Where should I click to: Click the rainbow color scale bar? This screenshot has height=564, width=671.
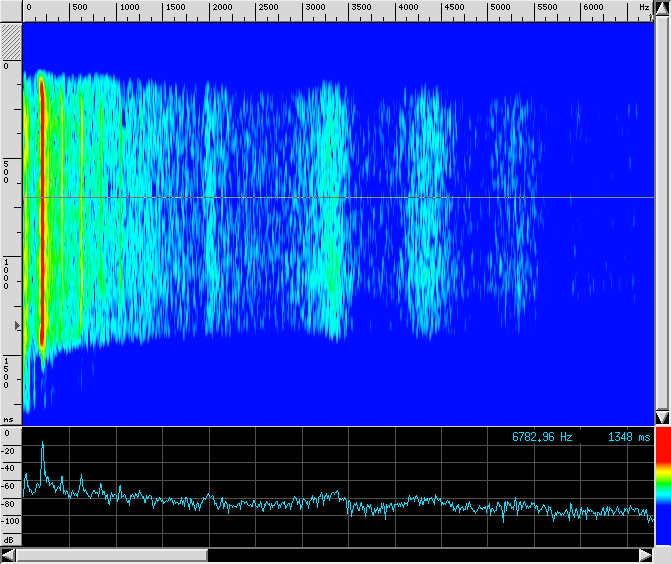(662, 491)
